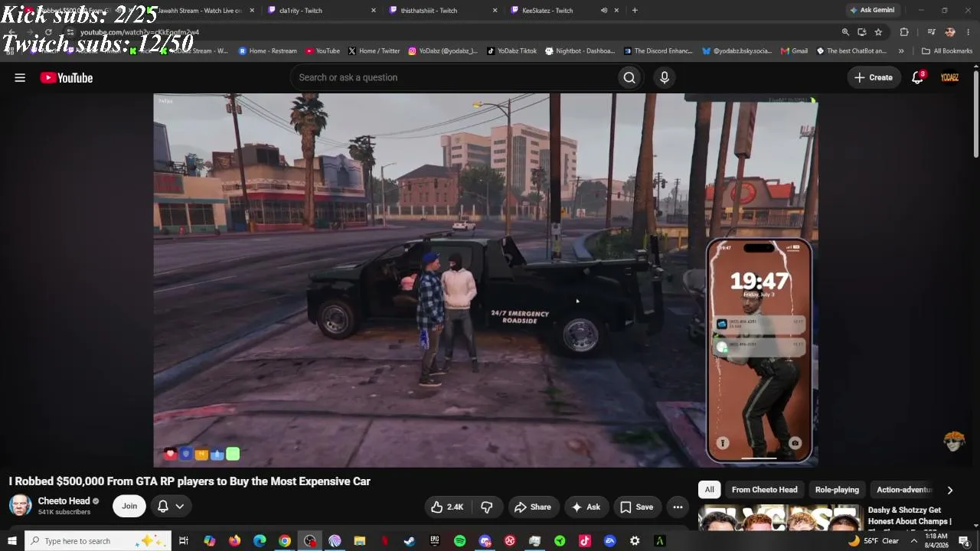
Task: Select the All filter chip
Action: point(710,490)
